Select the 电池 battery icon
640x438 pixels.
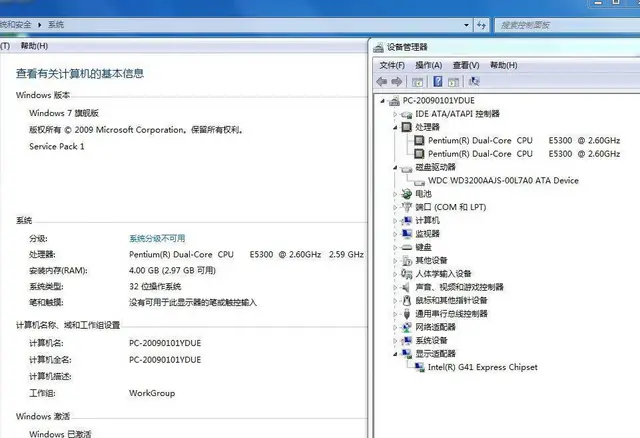click(406, 194)
